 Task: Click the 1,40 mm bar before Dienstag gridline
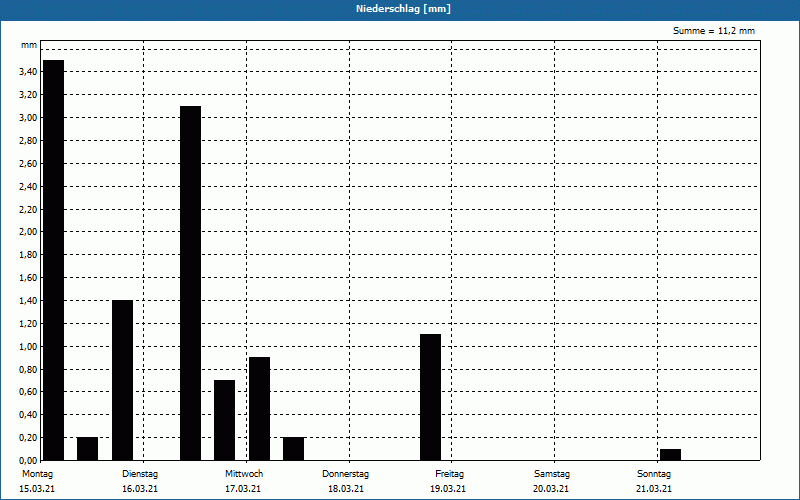click(x=122, y=380)
